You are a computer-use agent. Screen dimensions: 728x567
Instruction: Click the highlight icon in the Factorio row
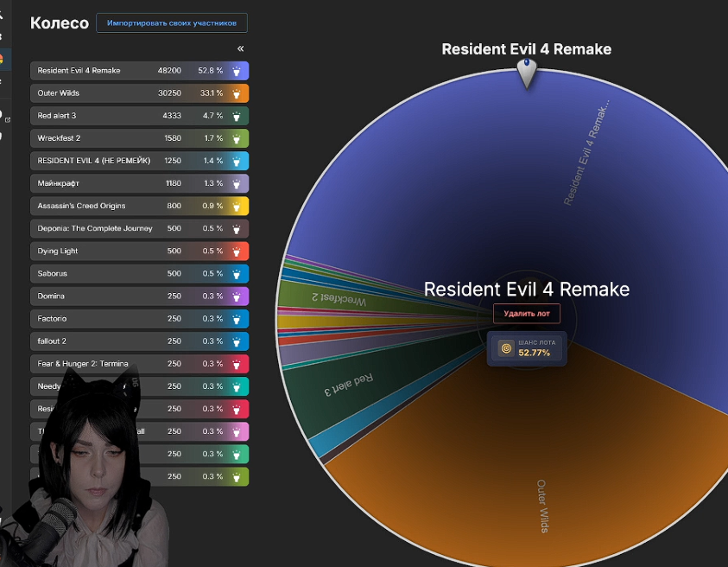(x=237, y=319)
